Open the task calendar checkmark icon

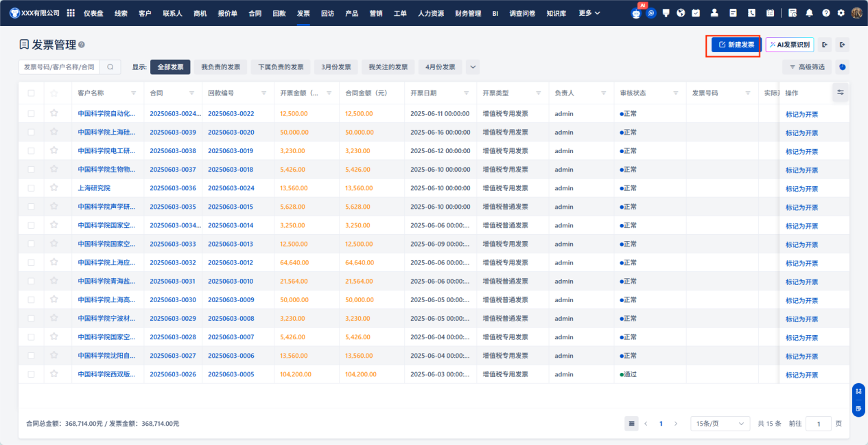(x=696, y=13)
